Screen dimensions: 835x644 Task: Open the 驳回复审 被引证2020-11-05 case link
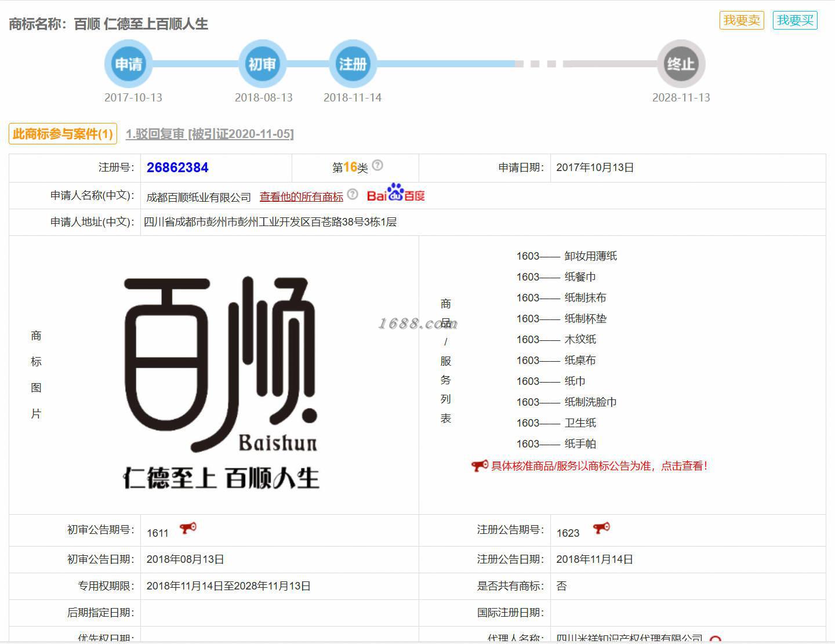coord(210,134)
